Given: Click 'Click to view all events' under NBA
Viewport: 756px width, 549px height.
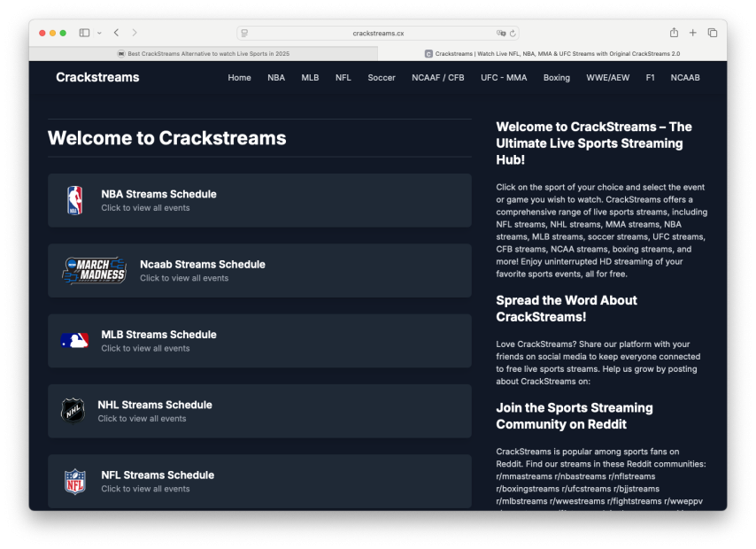Looking at the screenshot, I should pos(145,208).
